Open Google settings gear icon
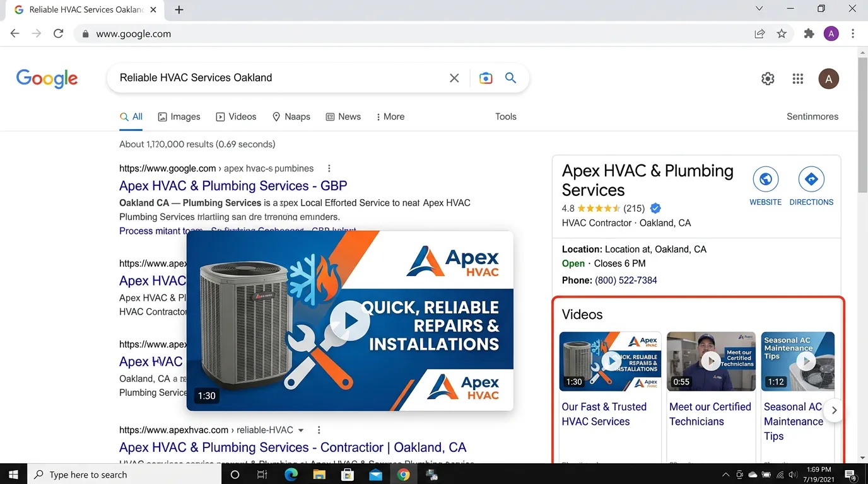 coord(768,79)
